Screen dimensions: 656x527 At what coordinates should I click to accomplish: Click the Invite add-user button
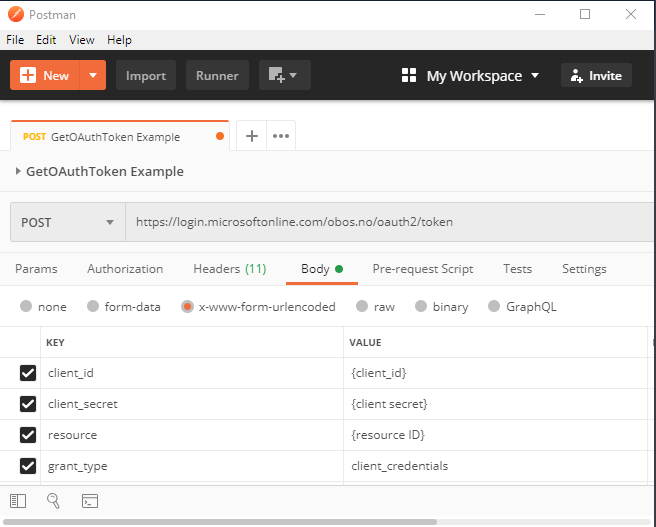[596, 76]
